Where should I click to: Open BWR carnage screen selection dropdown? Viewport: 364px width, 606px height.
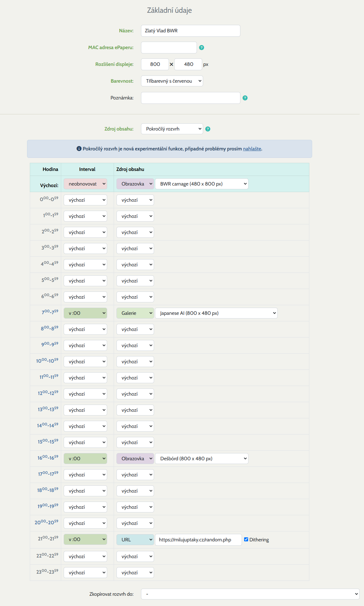coord(202,184)
